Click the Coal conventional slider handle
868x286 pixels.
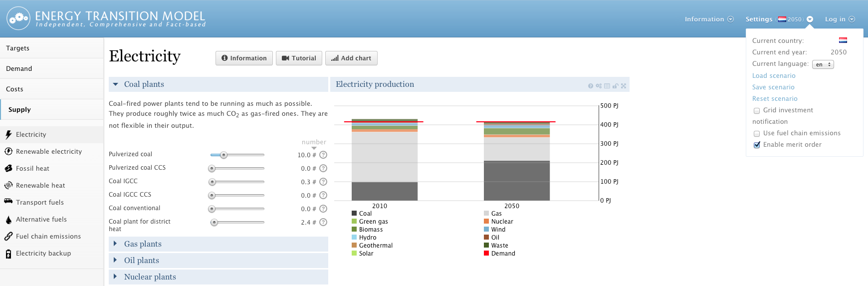212,209
